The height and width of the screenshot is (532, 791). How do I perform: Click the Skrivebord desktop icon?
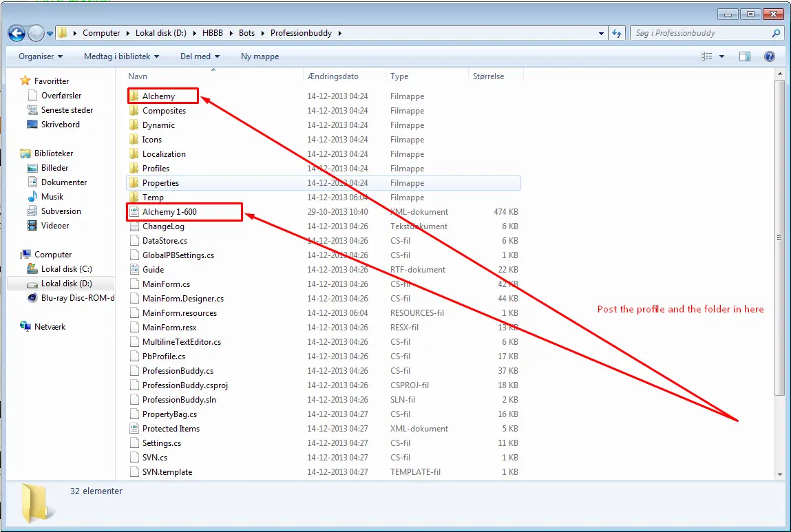pos(32,125)
